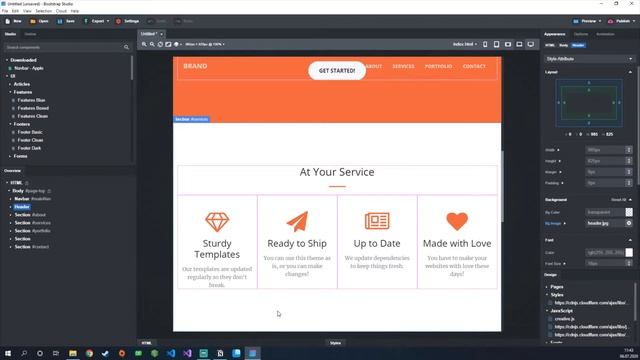Select the Navbar item in Overview tree
The width and height of the screenshot is (640, 360).
click(x=32, y=199)
